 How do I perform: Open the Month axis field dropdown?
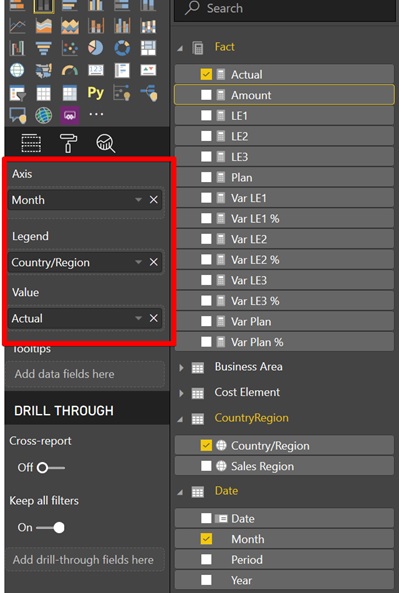[138, 200]
